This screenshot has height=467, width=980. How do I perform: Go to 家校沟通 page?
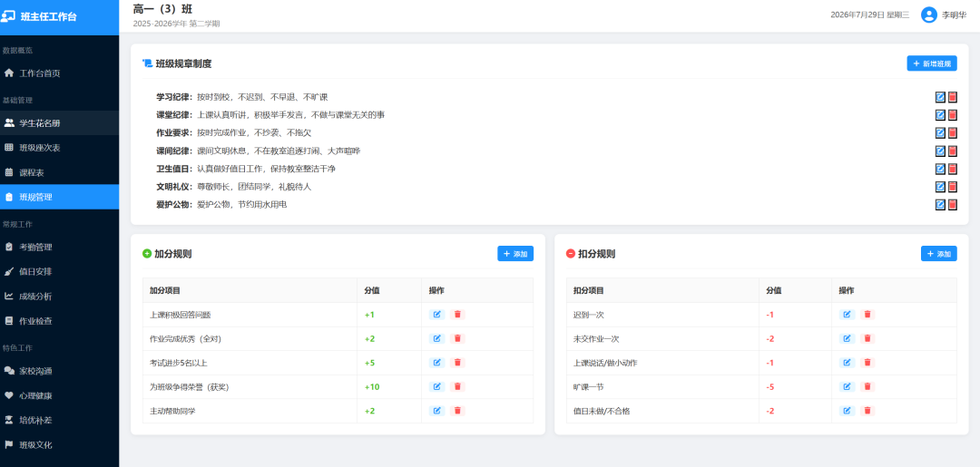tap(59, 371)
